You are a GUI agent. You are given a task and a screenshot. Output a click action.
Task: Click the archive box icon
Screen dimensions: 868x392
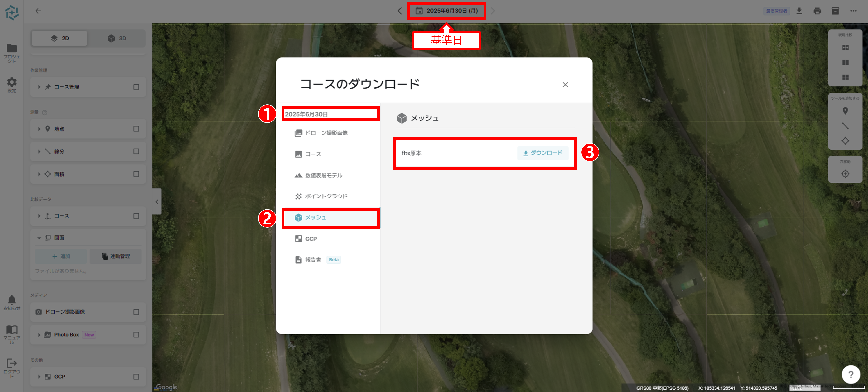(x=835, y=11)
